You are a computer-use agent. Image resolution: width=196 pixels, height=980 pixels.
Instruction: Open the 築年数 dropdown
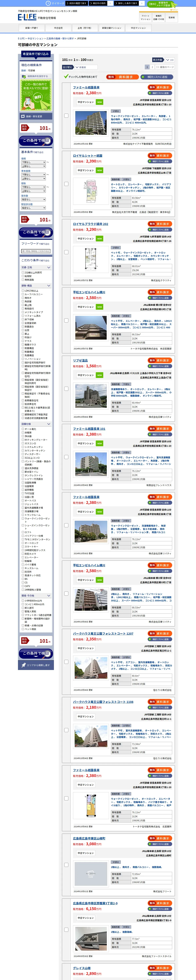[x=33, y=199]
